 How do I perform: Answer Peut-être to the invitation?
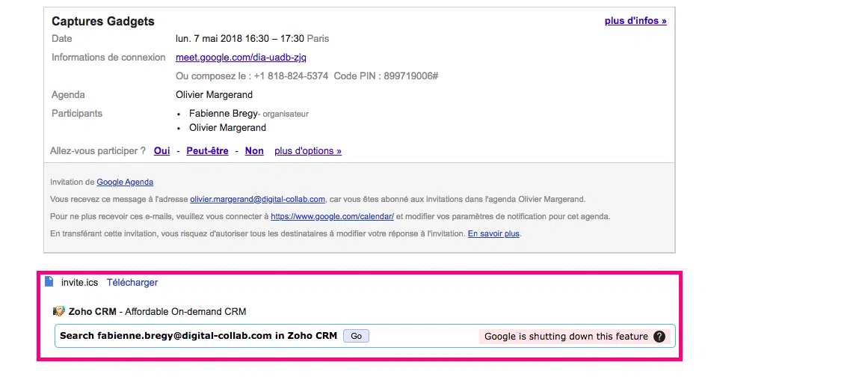point(208,151)
